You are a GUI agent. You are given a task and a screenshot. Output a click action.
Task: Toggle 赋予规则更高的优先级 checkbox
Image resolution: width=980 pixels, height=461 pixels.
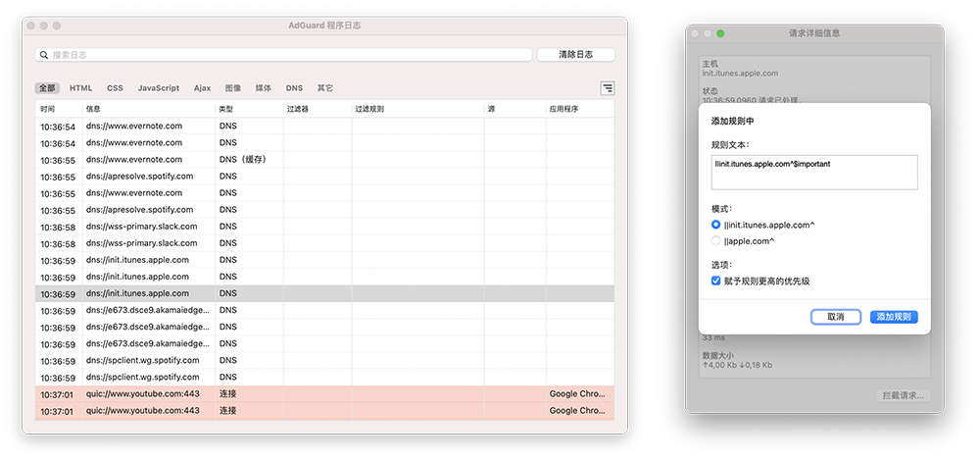pyautogui.click(x=716, y=281)
